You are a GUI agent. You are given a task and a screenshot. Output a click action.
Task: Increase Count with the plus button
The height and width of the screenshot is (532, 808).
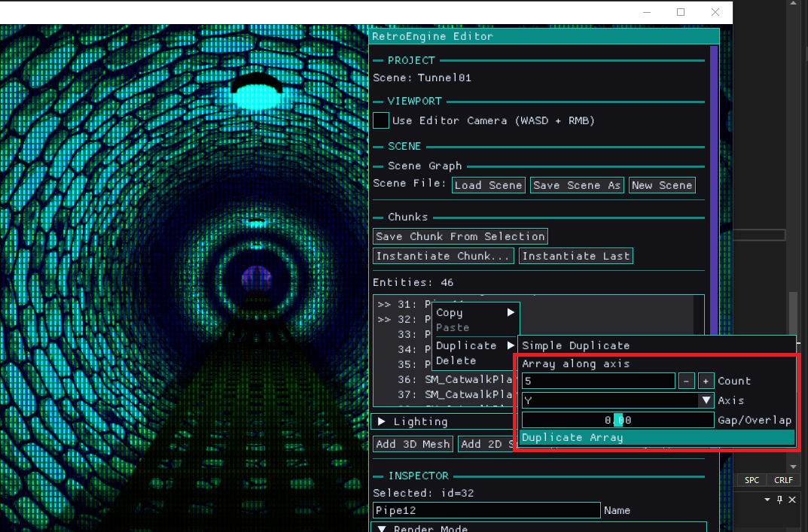click(x=706, y=382)
